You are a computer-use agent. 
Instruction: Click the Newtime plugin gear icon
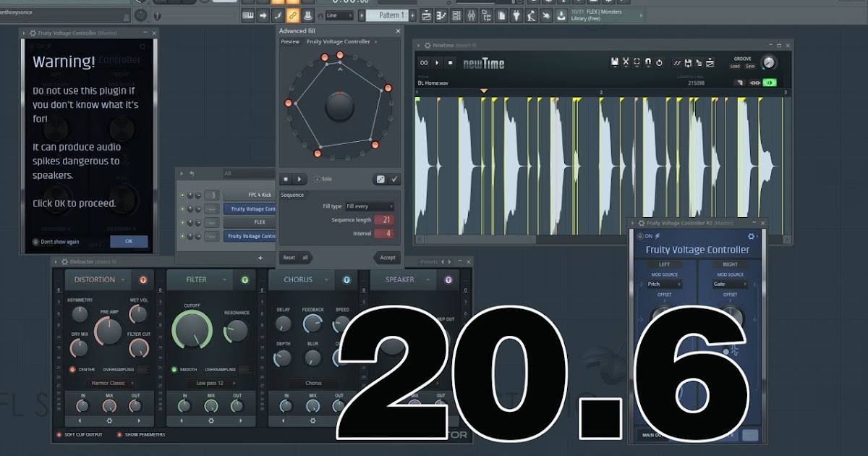click(x=428, y=46)
